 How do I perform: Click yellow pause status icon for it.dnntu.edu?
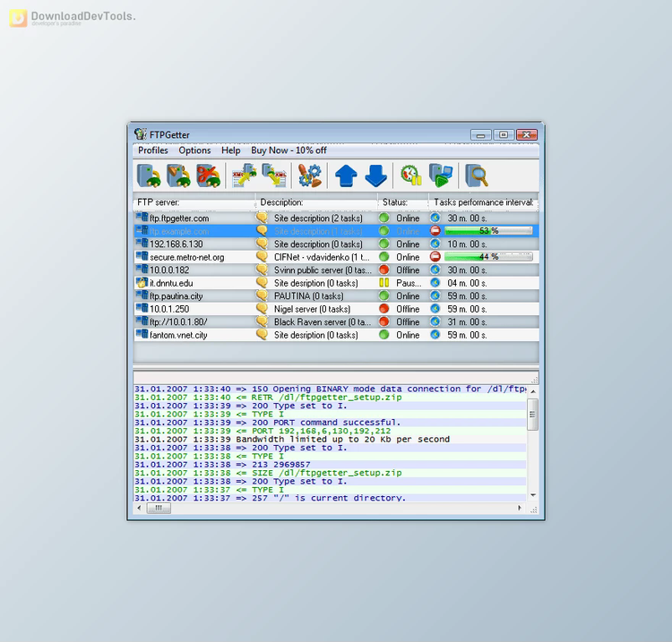click(x=384, y=283)
